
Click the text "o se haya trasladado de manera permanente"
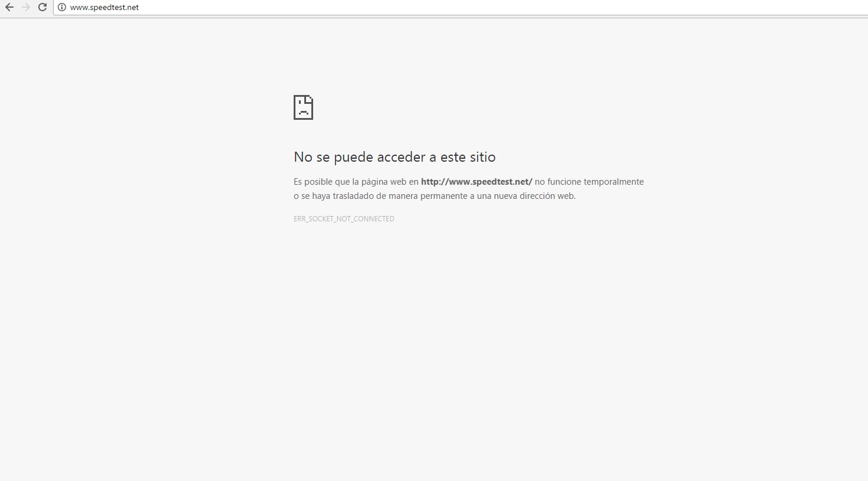(x=380, y=196)
